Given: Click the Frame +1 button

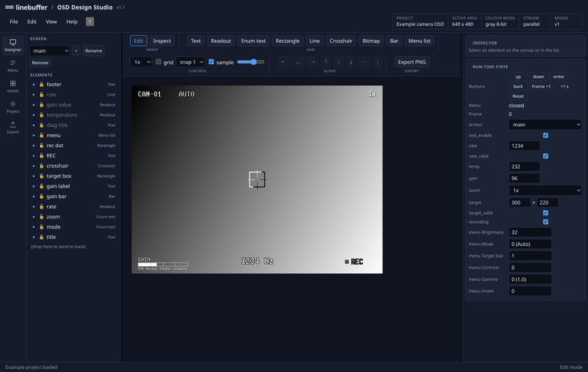Looking at the screenshot, I should pyautogui.click(x=541, y=86).
